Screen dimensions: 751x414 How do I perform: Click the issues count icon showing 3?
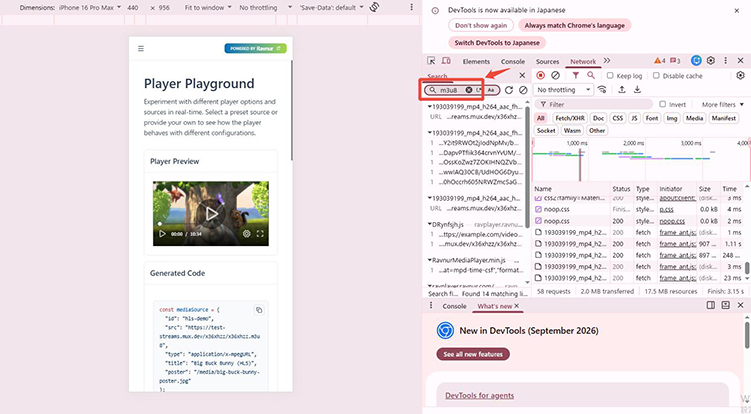[x=675, y=60]
